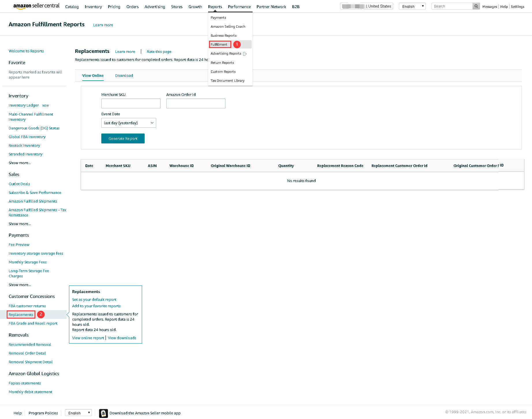
Task: Open Messages in the header
Action: pos(490,7)
